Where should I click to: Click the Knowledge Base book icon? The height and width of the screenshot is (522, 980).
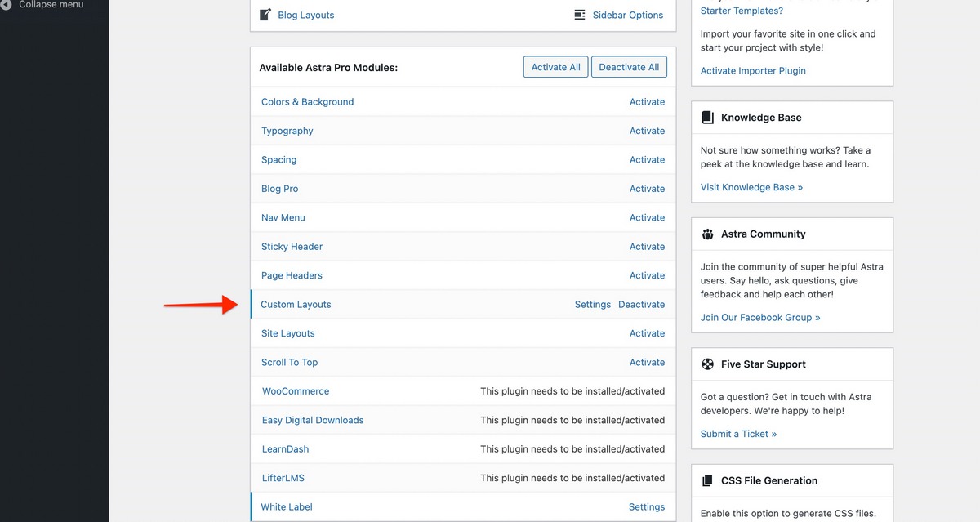click(707, 118)
